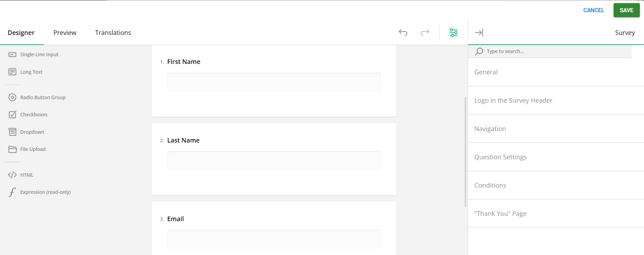The image size is (644, 255).
Task: Click the CANCEL link
Action: coord(593,10)
